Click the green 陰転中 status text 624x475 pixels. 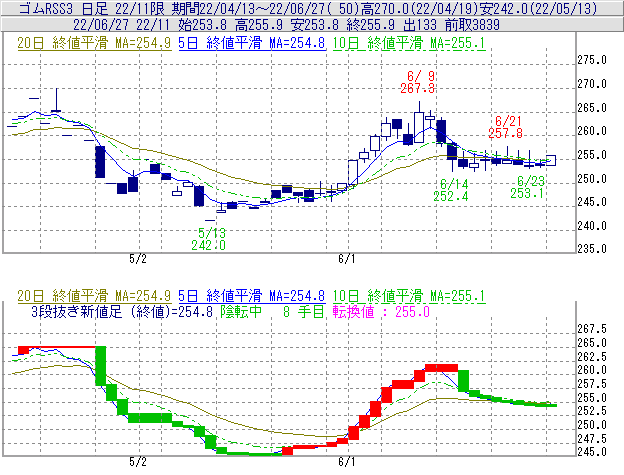point(241,311)
